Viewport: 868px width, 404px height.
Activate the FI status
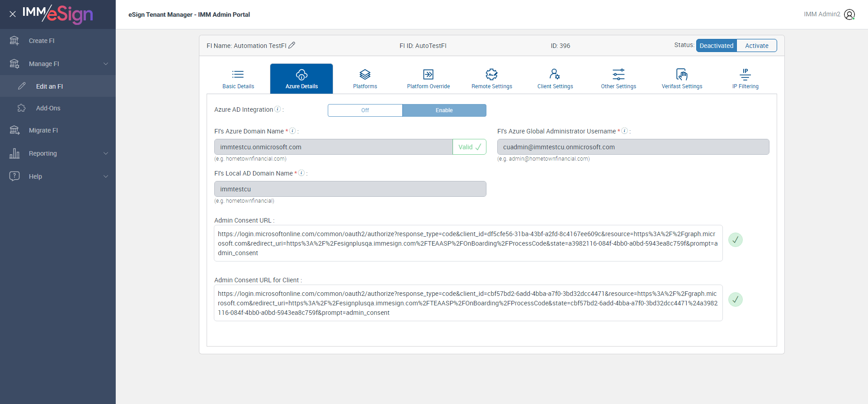pyautogui.click(x=757, y=46)
